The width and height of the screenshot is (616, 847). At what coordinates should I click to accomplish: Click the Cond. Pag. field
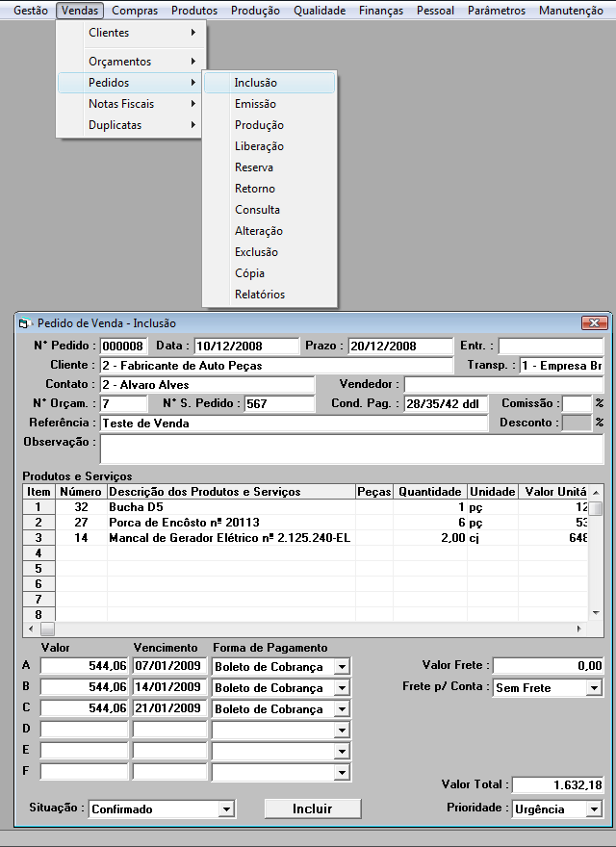(446, 403)
